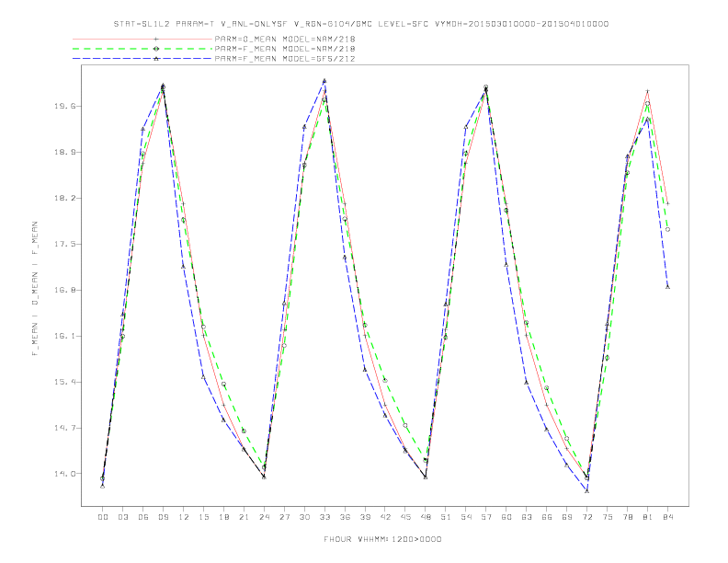Click the blue GFS triangle marker at hour 84

[x=667, y=287]
